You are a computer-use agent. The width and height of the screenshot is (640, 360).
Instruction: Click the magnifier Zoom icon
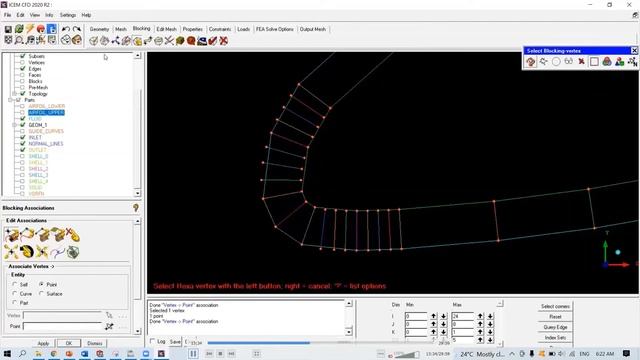click(x=19, y=40)
